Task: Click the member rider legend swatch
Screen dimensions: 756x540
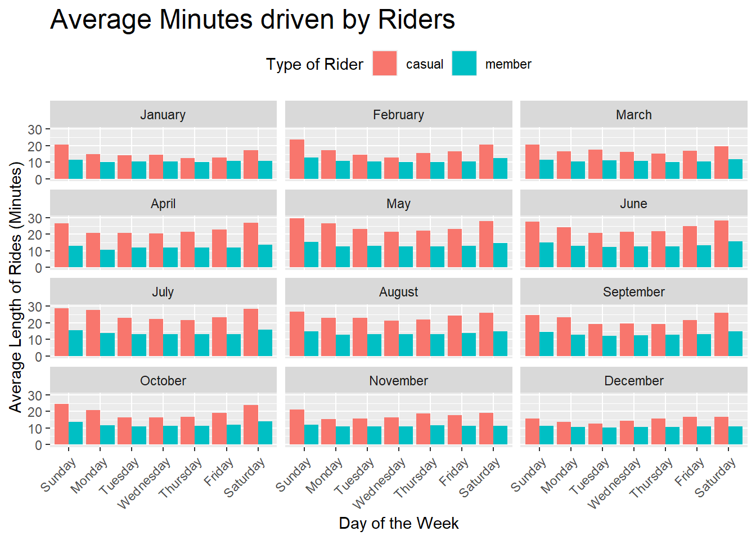Action: click(x=464, y=64)
